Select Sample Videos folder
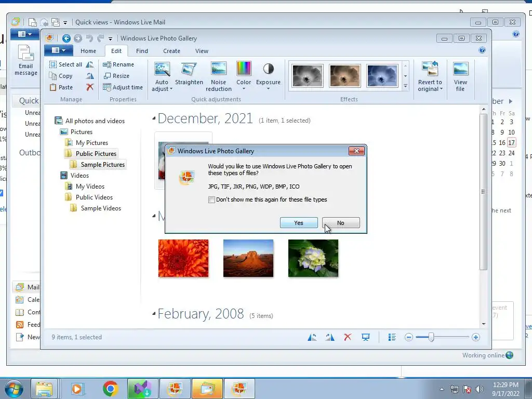This screenshot has height=399, width=532. pos(96,208)
